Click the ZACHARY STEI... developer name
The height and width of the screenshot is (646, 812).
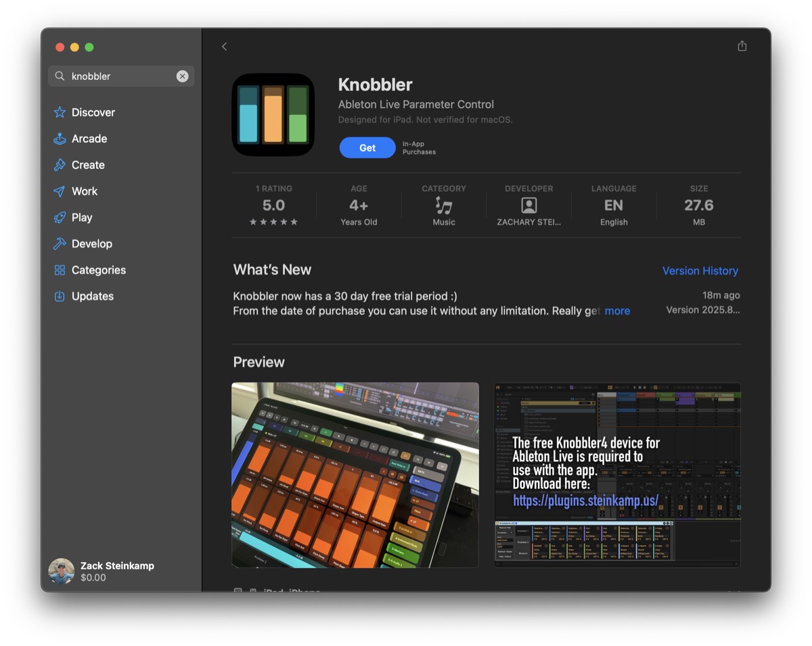529,222
